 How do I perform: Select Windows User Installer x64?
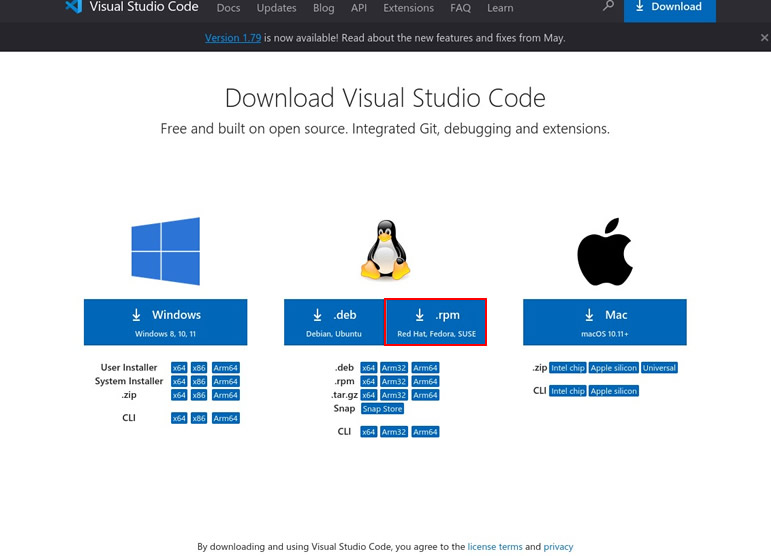pos(179,368)
